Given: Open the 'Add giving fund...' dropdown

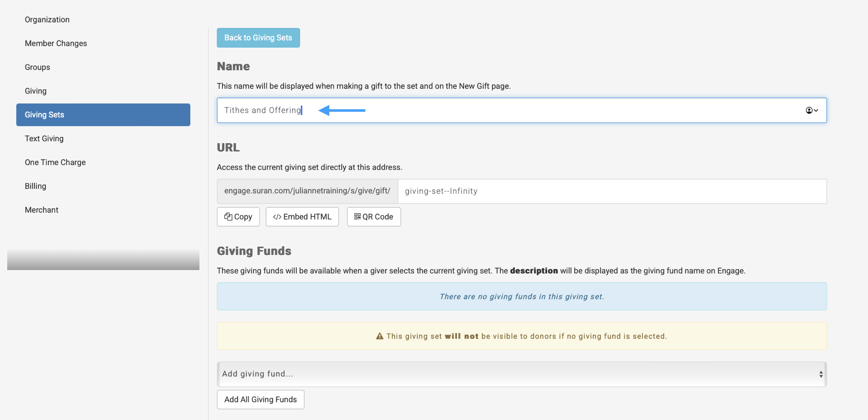Looking at the screenshot, I should (x=466, y=374).
